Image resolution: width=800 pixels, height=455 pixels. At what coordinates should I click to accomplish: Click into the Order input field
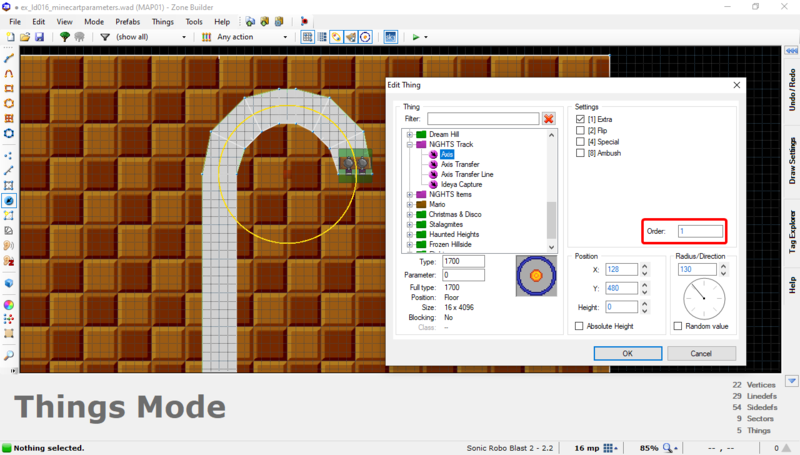pyautogui.click(x=700, y=232)
